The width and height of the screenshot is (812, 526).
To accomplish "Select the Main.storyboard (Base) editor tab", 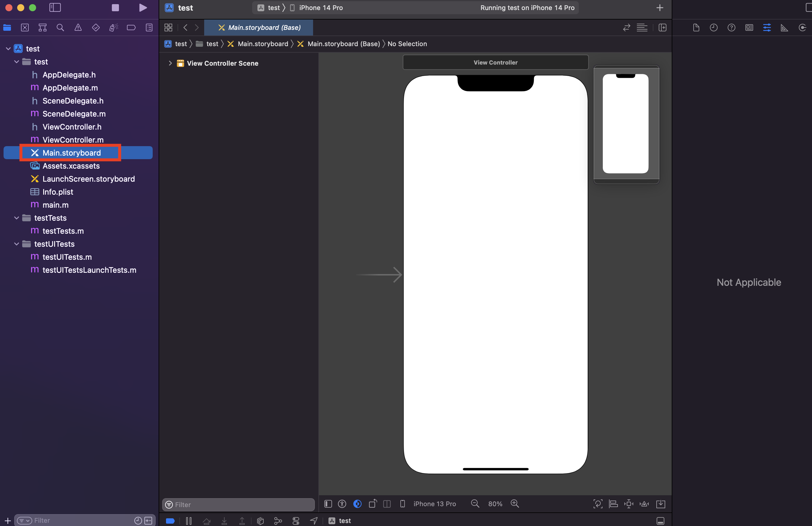I will [x=259, y=28].
